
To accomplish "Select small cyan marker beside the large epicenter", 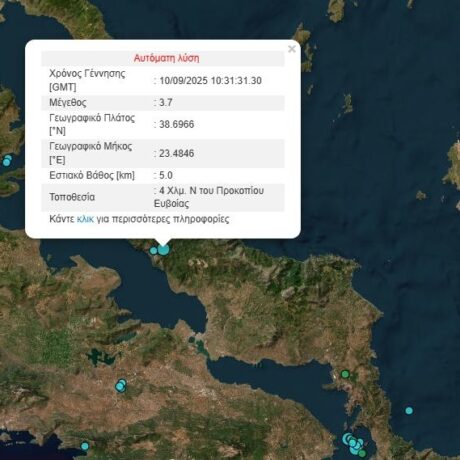I will point(153,250).
